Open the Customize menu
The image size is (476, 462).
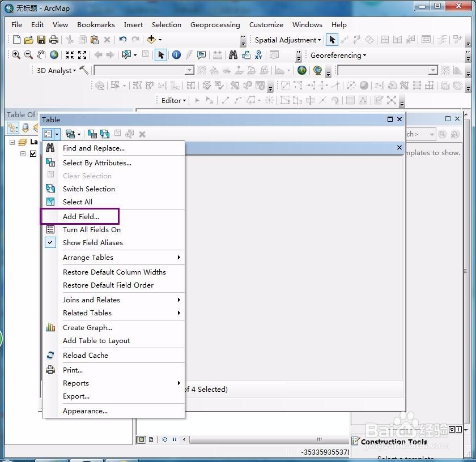click(266, 24)
